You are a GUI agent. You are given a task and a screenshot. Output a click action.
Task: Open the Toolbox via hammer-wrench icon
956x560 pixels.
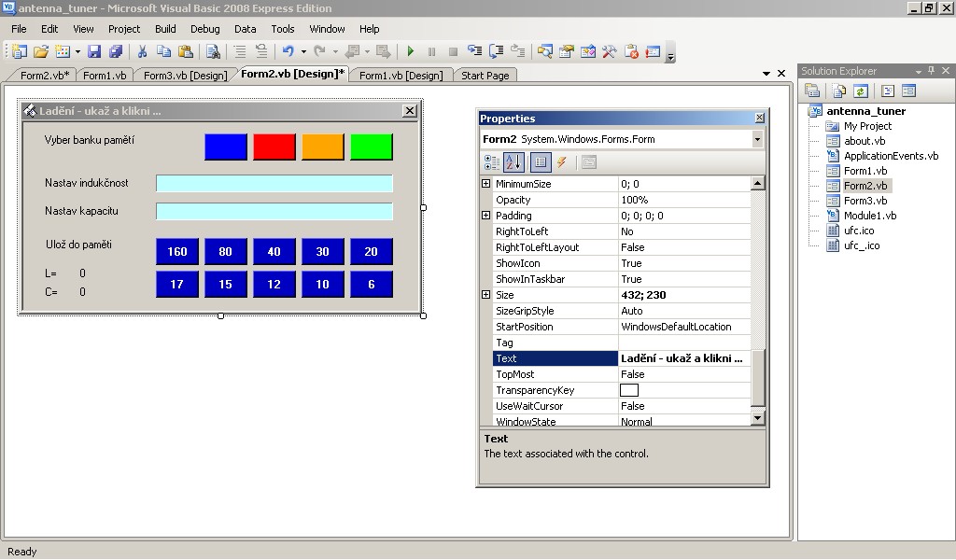pos(610,52)
